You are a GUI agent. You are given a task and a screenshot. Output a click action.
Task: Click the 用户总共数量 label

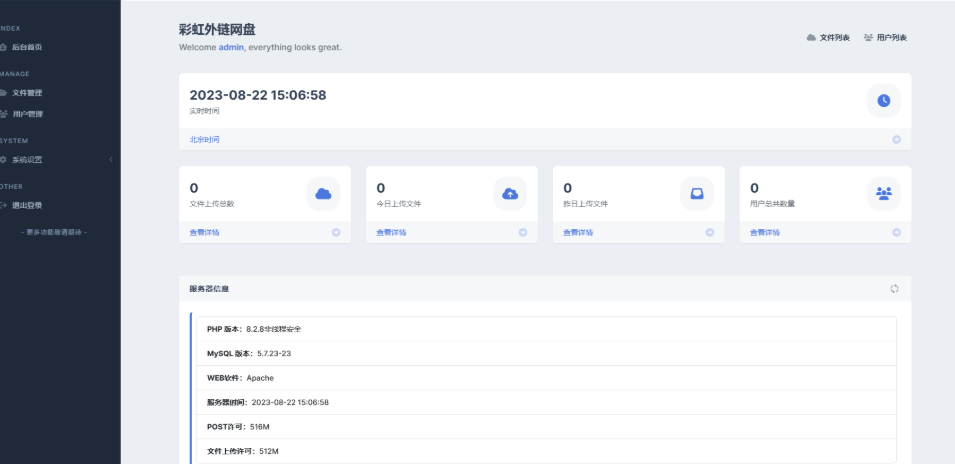pyautogui.click(x=773, y=204)
